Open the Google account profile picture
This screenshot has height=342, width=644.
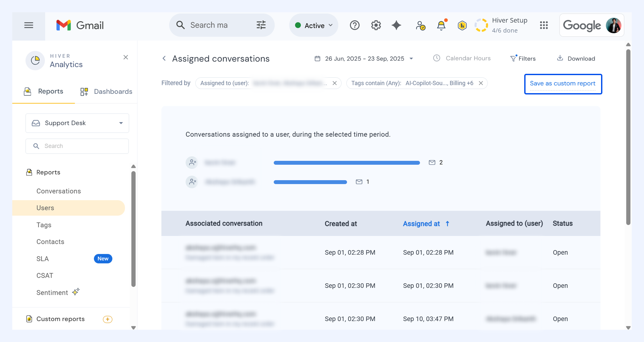click(614, 25)
